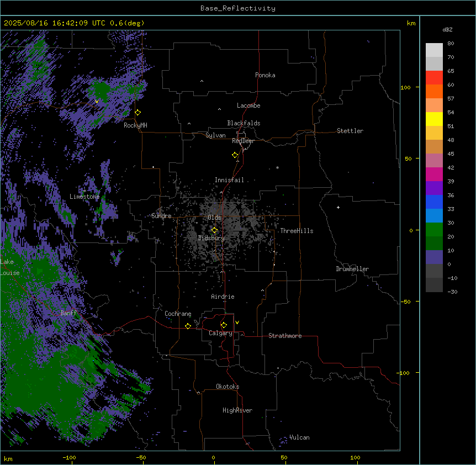Image resolution: width=476 pixels, height=465 pixels.
Task: Select the Didsbury label
Action: [211, 238]
